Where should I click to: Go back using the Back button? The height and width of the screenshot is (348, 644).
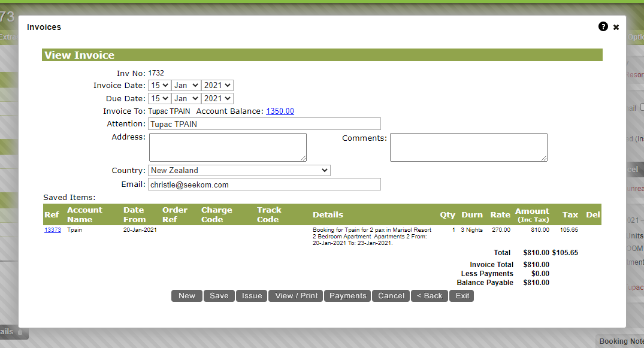(429, 295)
